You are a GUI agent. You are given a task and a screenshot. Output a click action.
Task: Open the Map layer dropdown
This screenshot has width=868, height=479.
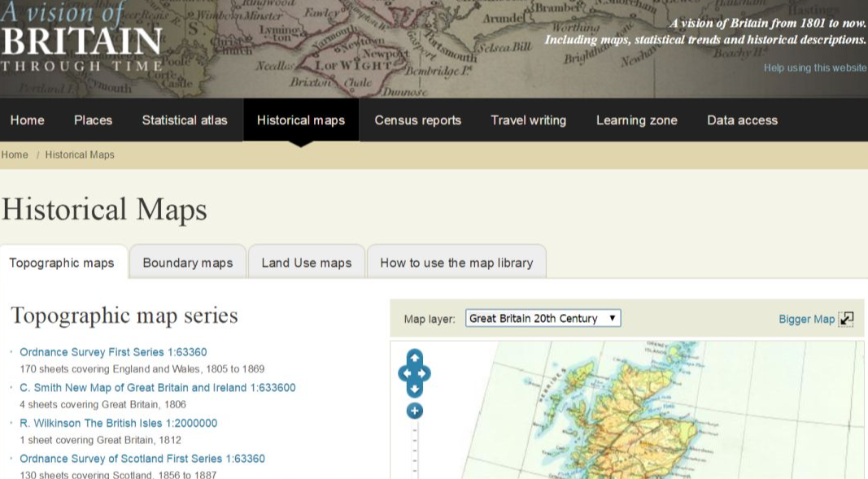click(x=543, y=318)
